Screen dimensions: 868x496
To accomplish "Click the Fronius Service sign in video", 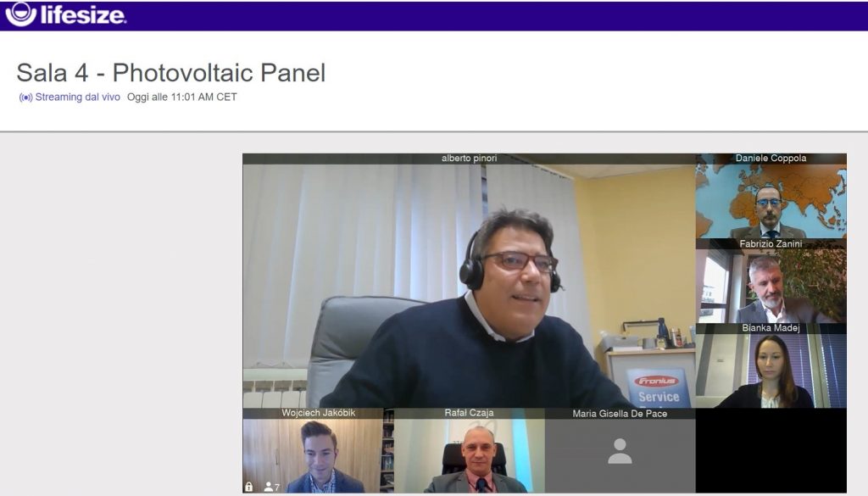I will [x=658, y=388].
